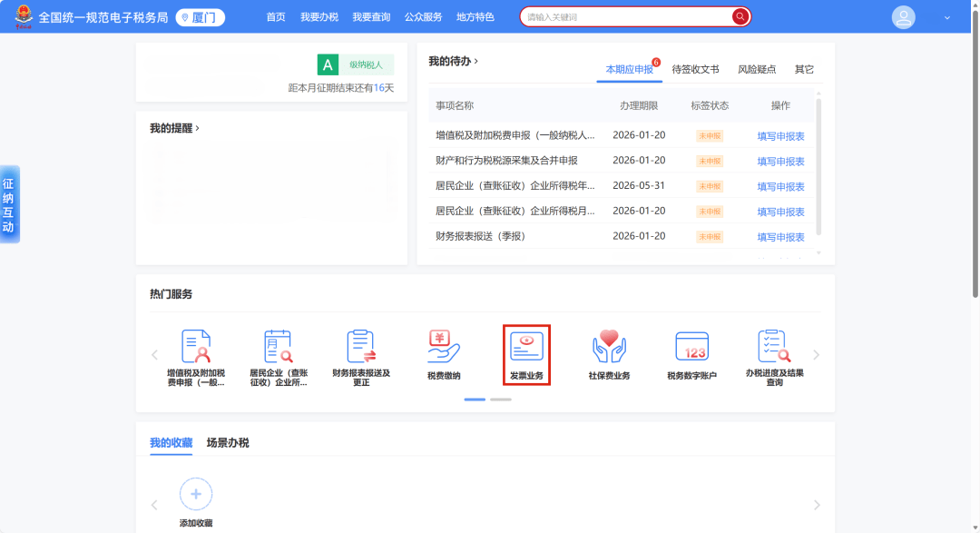Open 税务数字账户 digital account icon
This screenshot has width=980, height=533.
(691, 348)
